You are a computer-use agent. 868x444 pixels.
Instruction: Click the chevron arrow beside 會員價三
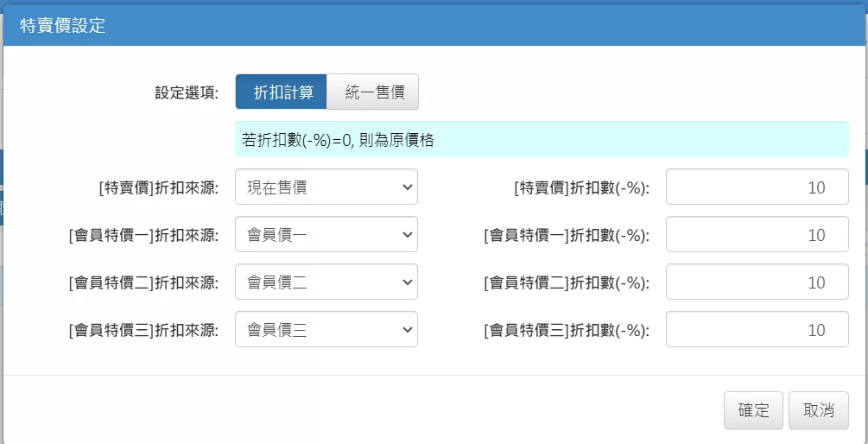pos(408,330)
